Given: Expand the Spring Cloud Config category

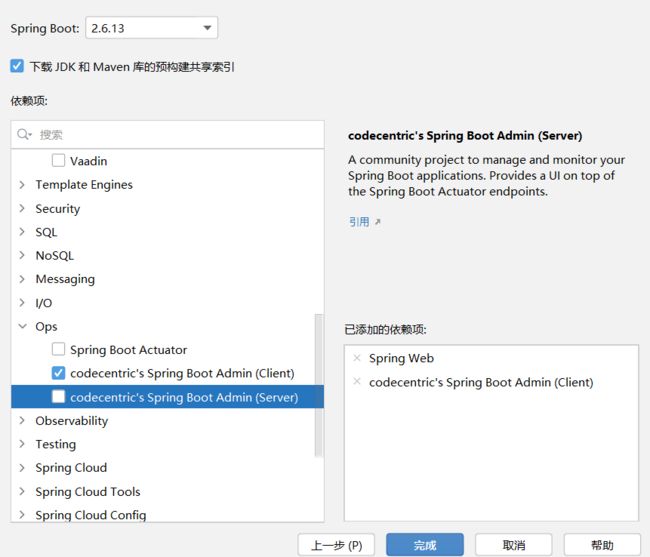Looking at the screenshot, I should (22, 515).
